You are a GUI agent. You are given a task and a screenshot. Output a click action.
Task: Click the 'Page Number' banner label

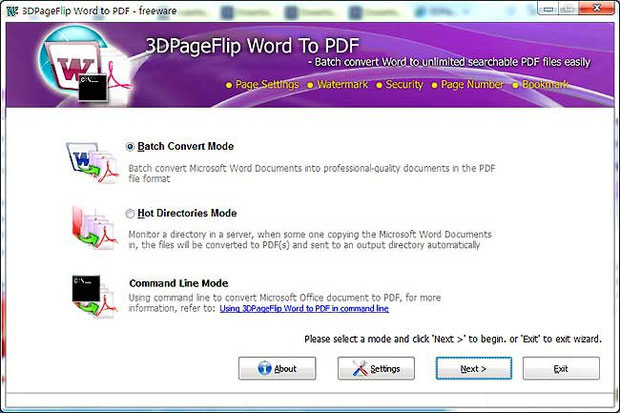point(472,85)
